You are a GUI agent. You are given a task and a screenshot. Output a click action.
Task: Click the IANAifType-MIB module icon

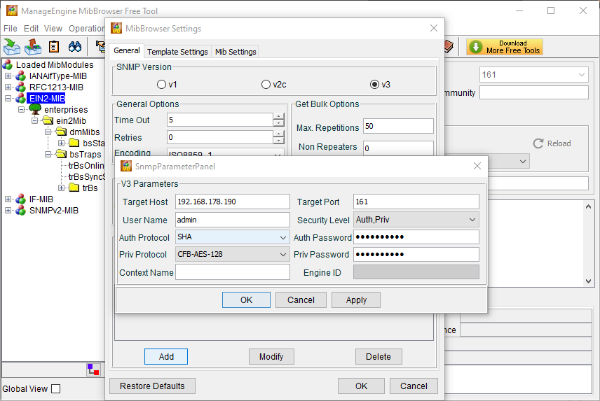click(x=21, y=76)
